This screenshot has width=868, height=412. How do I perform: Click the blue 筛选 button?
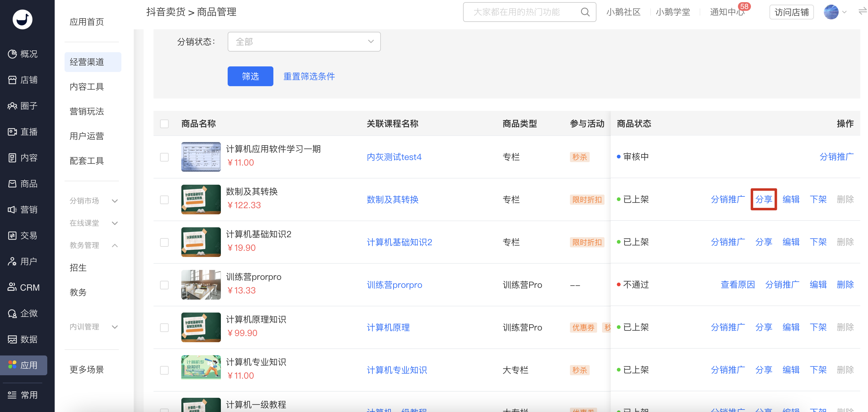click(250, 76)
